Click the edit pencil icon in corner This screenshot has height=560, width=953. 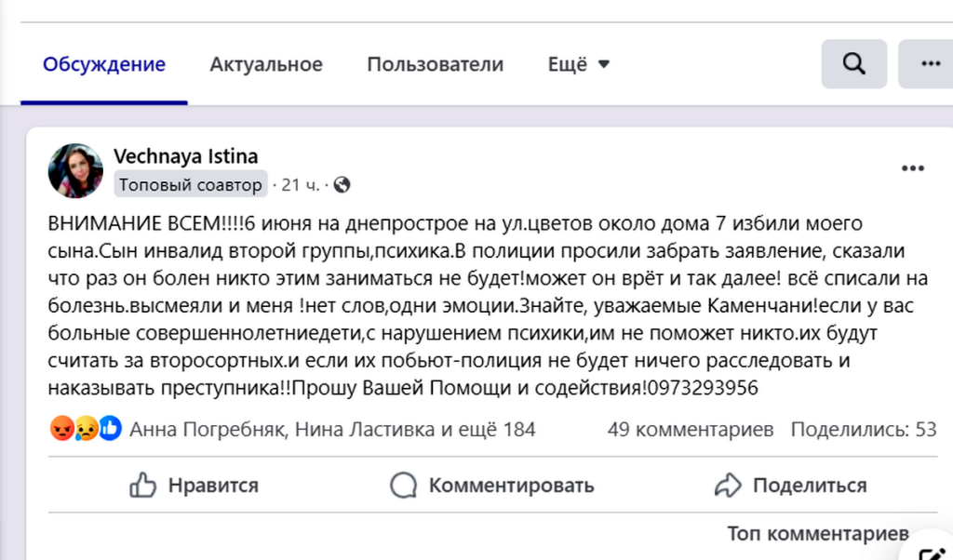pos(933,552)
